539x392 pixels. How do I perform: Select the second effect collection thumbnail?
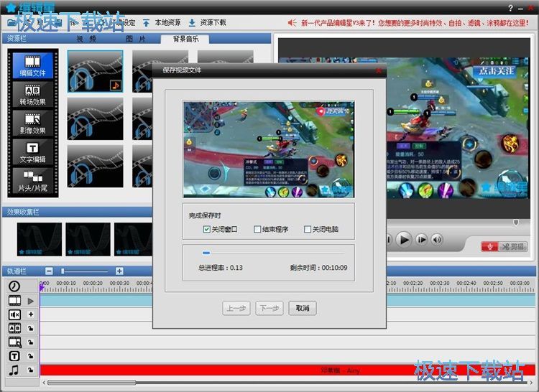pos(88,239)
